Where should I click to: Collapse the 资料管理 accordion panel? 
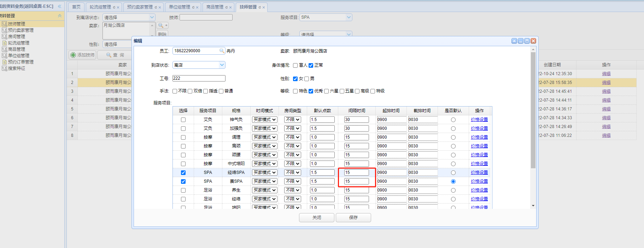pyautogui.click(x=60, y=16)
